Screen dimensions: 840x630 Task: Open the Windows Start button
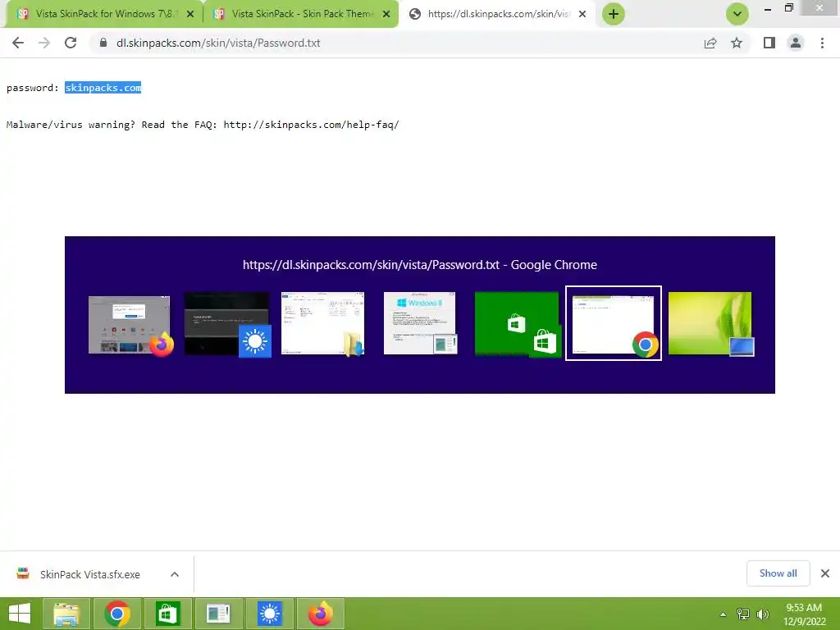point(20,614)
